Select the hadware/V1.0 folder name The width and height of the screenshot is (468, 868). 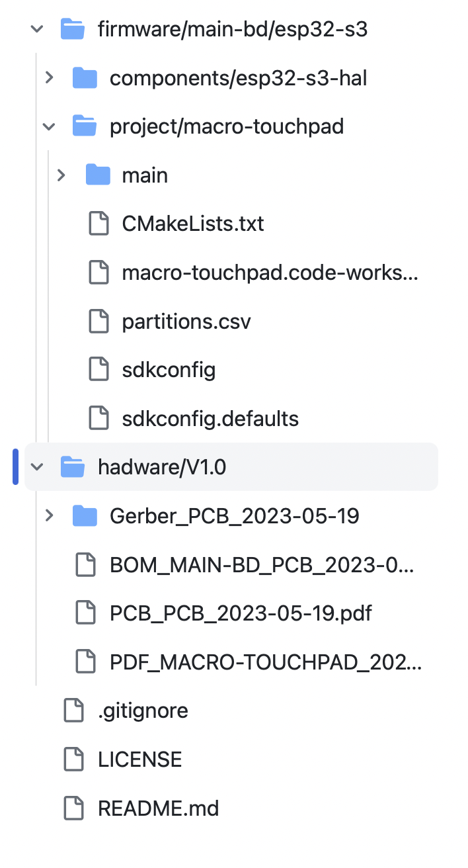(x=162, y=467)
